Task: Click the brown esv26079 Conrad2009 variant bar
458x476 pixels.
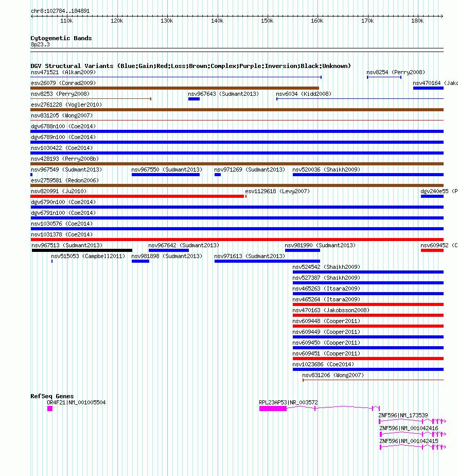Action: click(x=174, y=88)
